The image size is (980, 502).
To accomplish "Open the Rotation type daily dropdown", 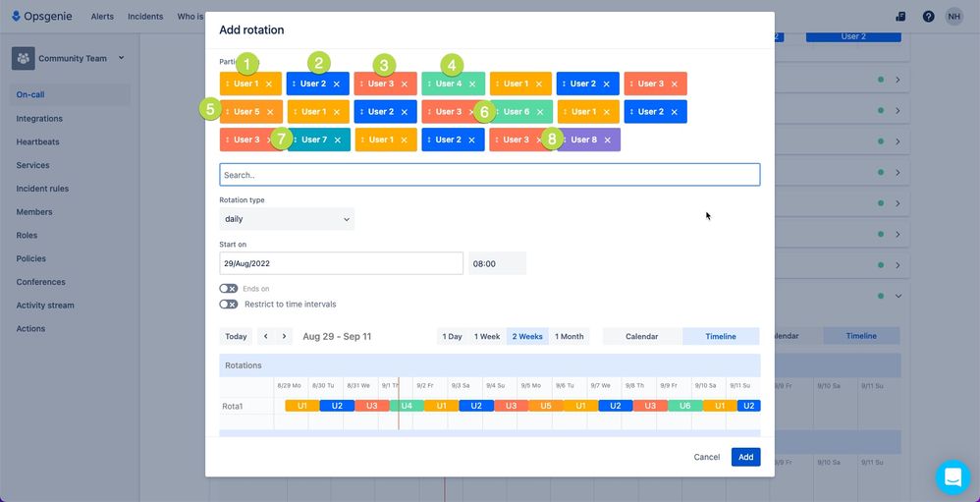I will [x=287, y=219].
